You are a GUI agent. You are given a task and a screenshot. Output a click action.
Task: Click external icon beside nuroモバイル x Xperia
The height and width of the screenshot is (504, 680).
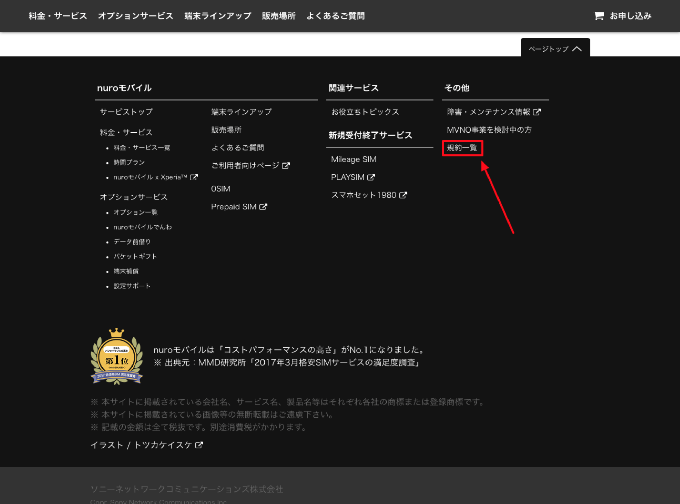tap(194, 177)
